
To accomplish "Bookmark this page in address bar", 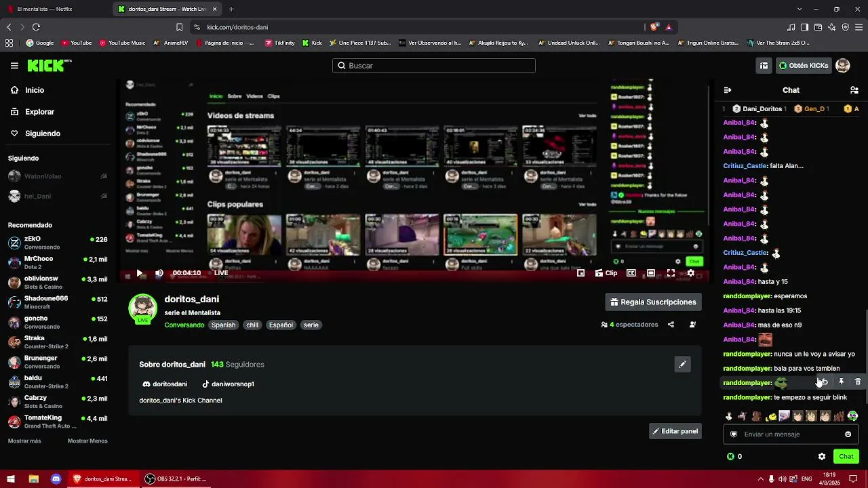I will pos(179,27).
